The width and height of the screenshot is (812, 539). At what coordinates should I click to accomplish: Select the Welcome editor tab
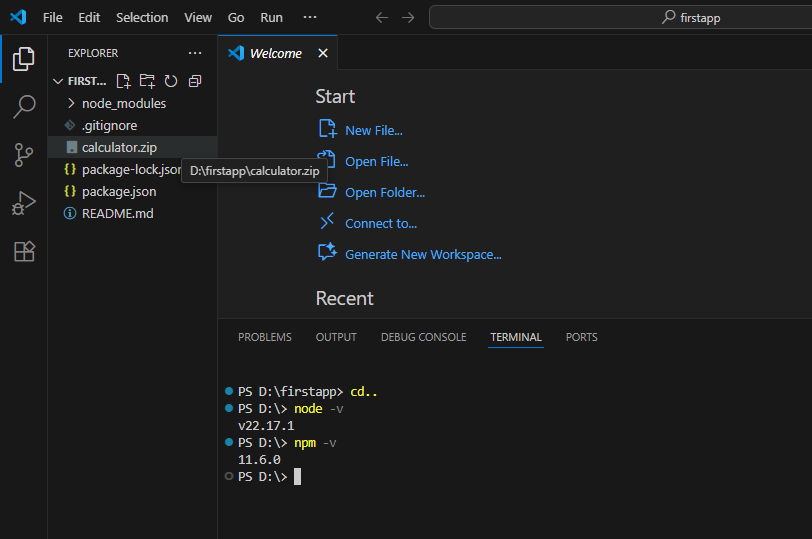tap(276, 53)
